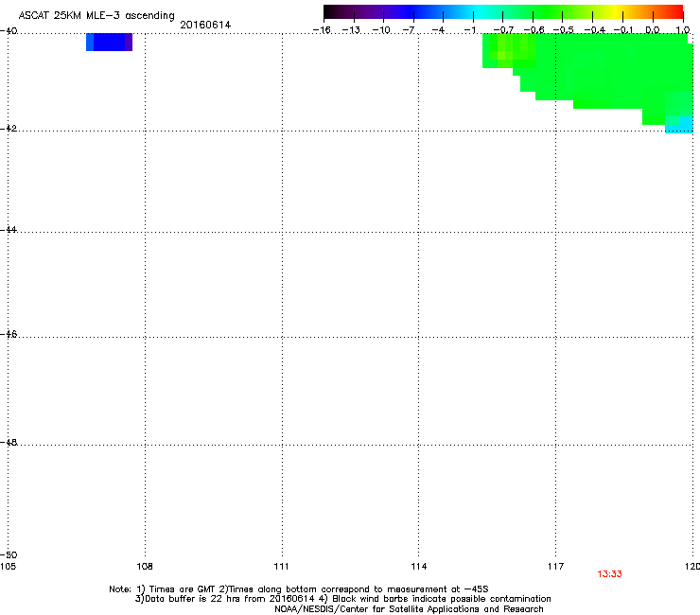This screenshot has width=700, height=615.
Task: Click the color scale label "-0.6"
Action: (534, 30)
